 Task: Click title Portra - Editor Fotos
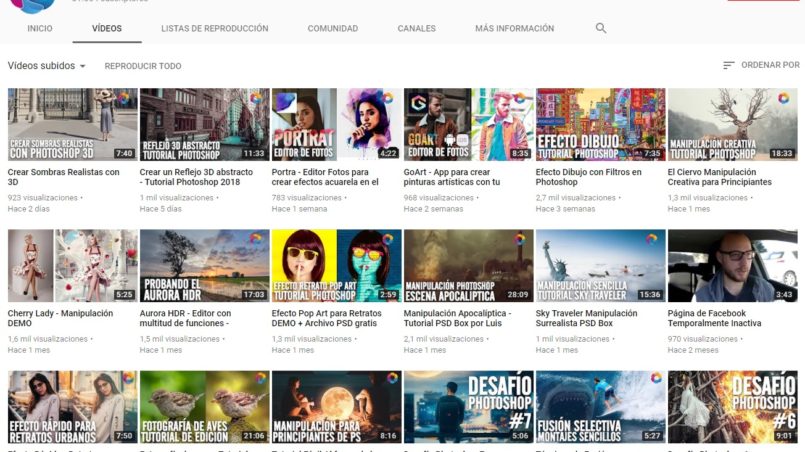coord(325,177)
